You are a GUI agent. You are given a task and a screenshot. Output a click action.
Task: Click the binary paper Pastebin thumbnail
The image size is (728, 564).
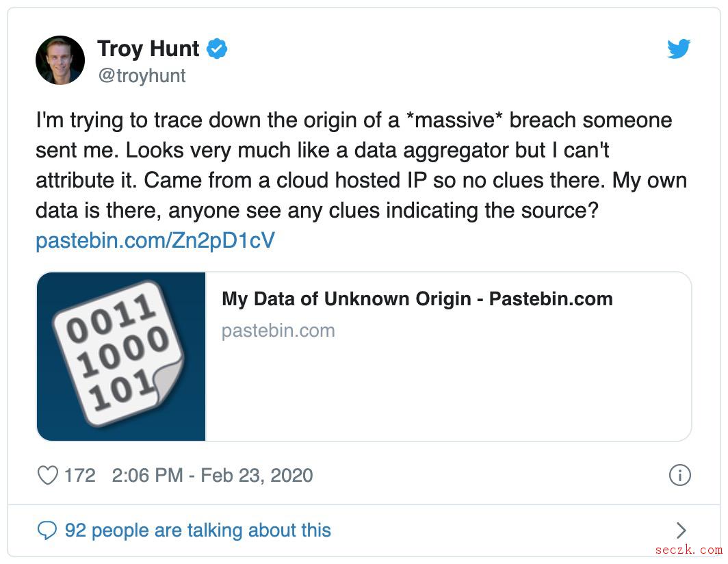pyautogui.click(x=120, y=357)
